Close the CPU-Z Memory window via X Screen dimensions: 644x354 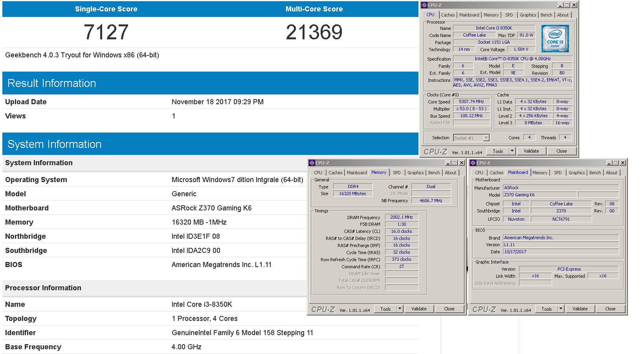(462, 163)
